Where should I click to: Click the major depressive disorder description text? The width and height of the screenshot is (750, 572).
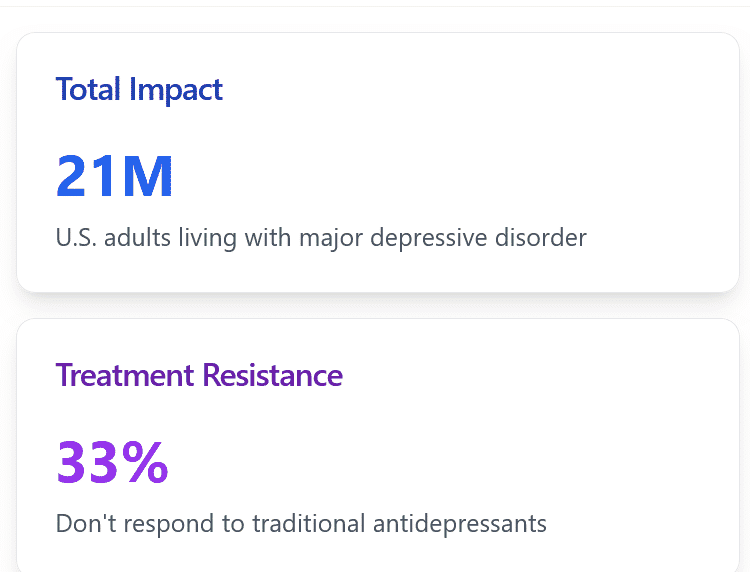click(321, 238)
